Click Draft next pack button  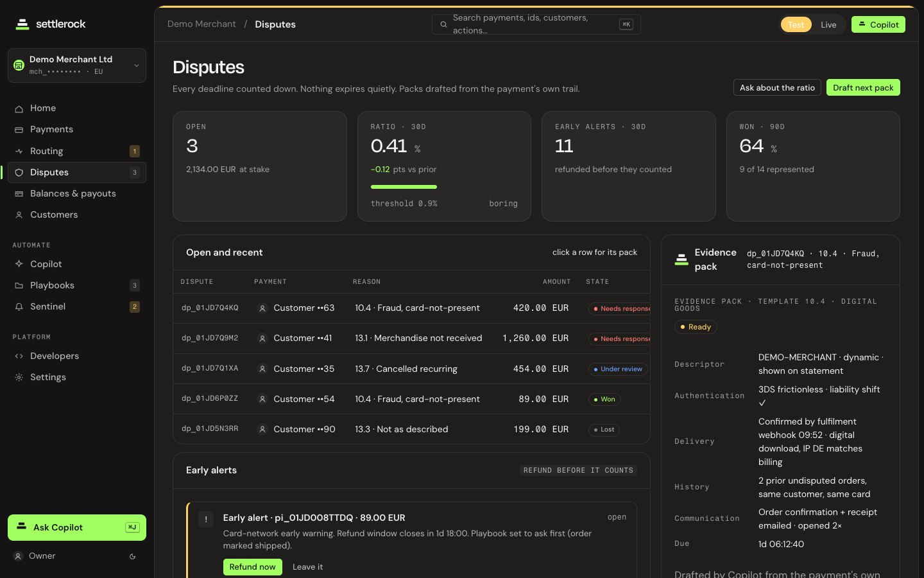[x=863, y=88]
